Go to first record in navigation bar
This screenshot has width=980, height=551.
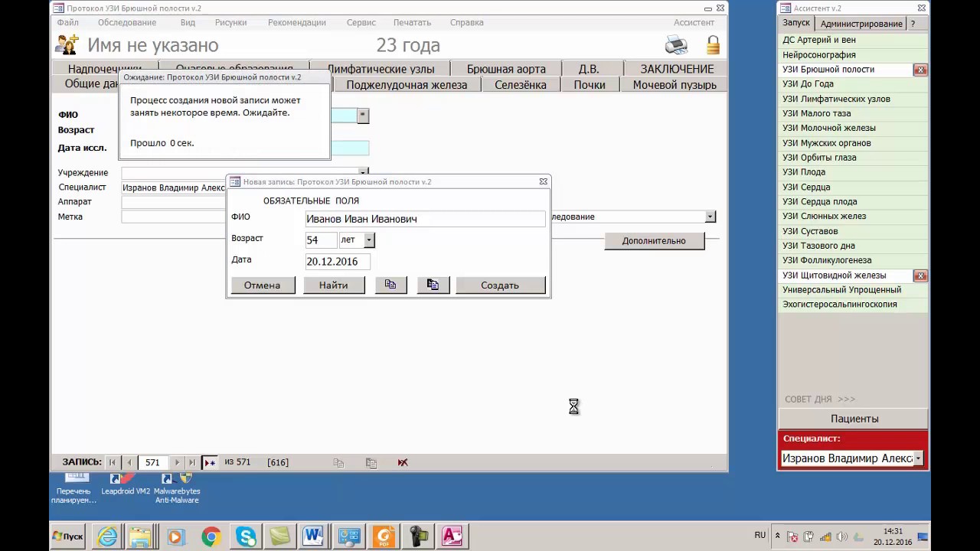pyautogui.click(x=113, y=462)
